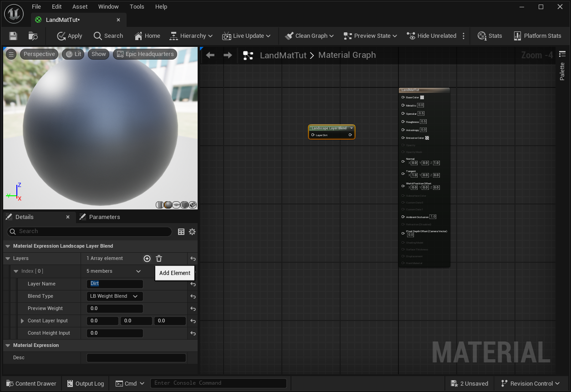
Task: Set preview mesh to plane
Action: coord(176,205)
